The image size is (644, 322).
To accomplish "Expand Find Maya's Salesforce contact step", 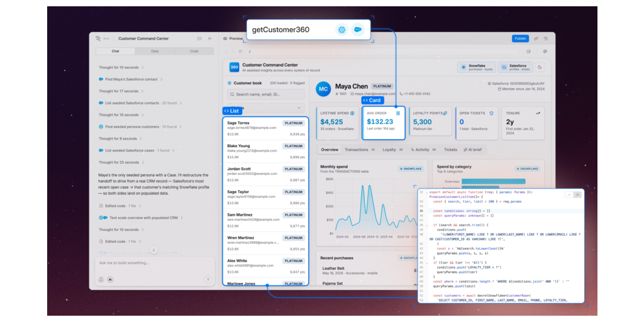I will point(131,79).
